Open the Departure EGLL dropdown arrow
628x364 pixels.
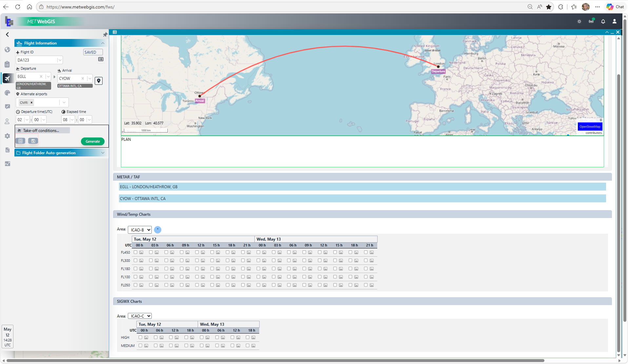pyautogui.click(x=48, y=77)
